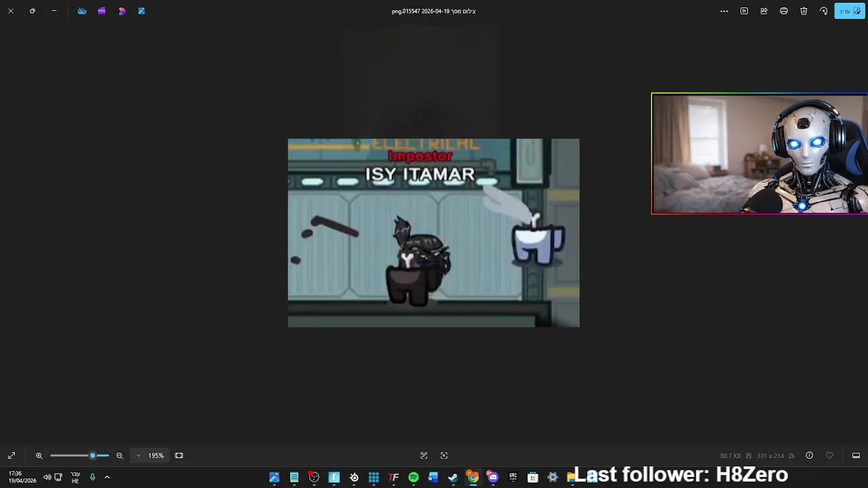Delete the image with the trash icon
Screen dimensions: 868x488
[x=804, y=11]
